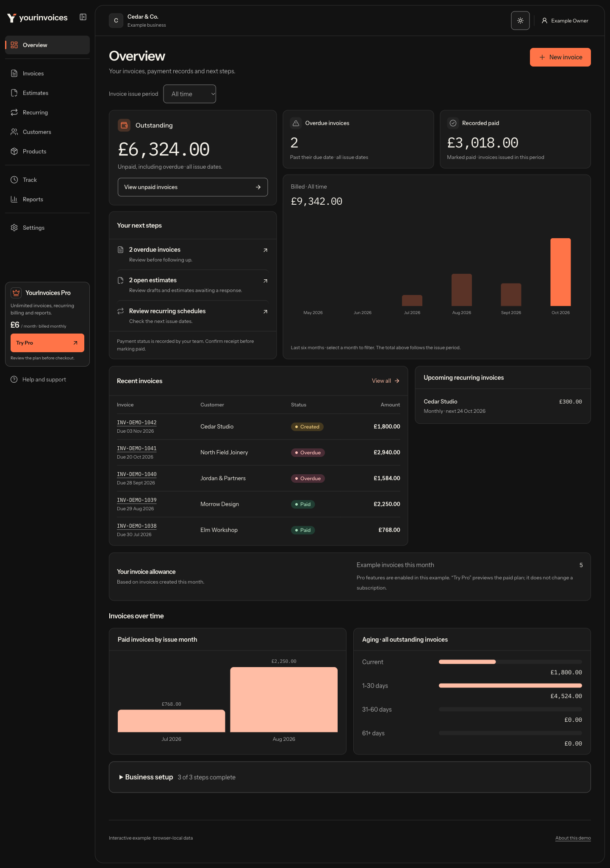Image resolution: width=610 pixels, height=868 pixels.
Task: Click the Elm Workshop customer cell
Action: [219, 530]
